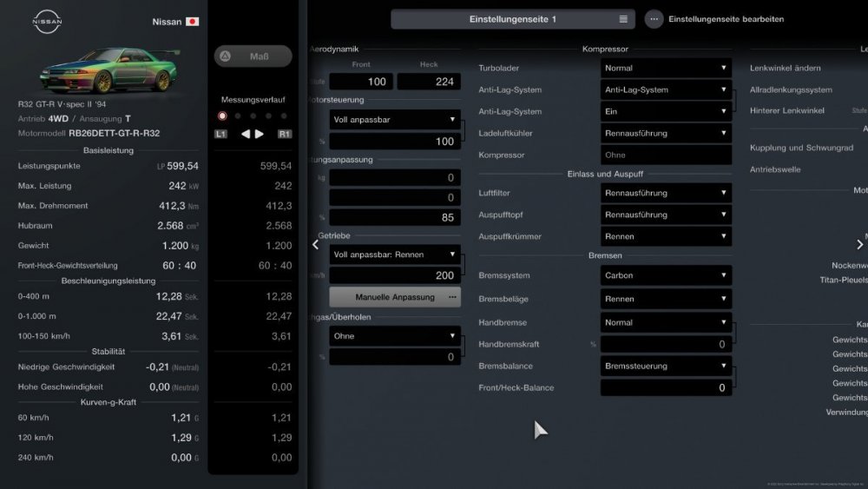868x489 pixels.
Task: Click the dots icon on Manuelle Anpassung
Action: pyautogui.click(x=452, y=297)
